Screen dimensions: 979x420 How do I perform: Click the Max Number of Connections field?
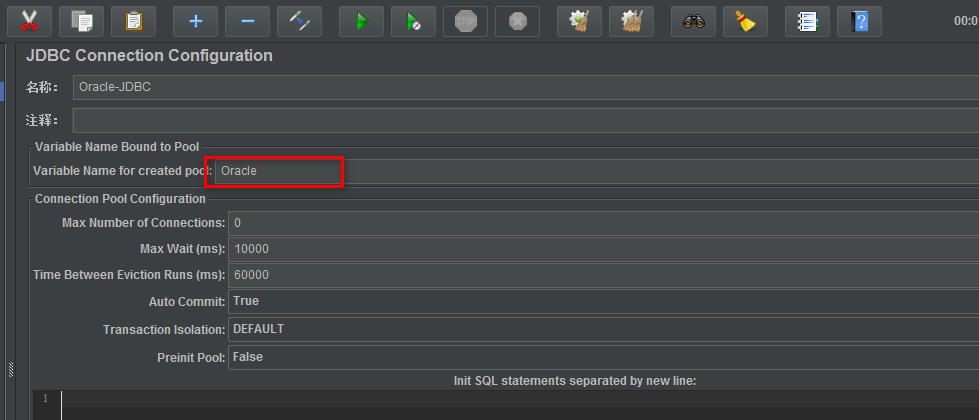pyautogui.click(x=604, y=223)
